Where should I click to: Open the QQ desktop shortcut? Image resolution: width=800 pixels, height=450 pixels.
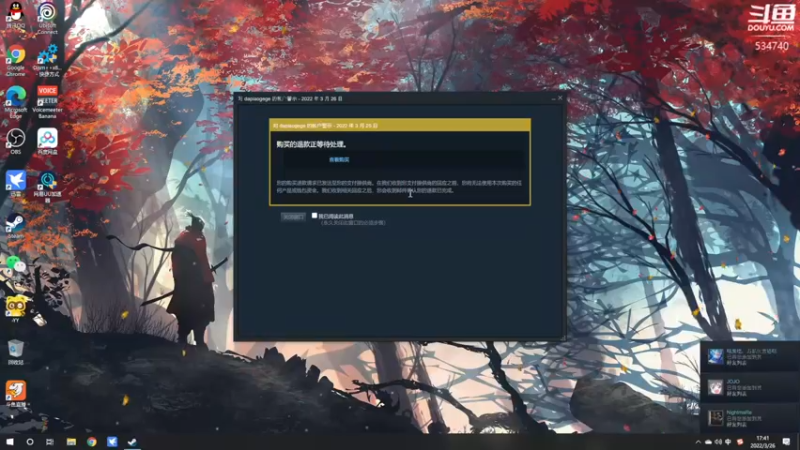15,13
